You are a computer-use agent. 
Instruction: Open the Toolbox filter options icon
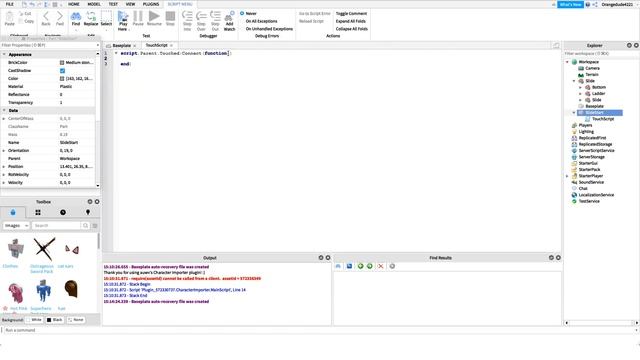coord(95,225)
